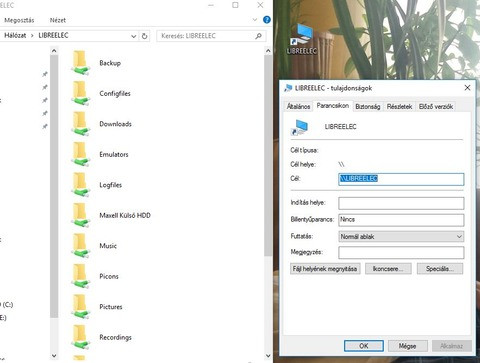Click the file list vertical scrollbar thumb
The width and height of the screenshot is (480, 363).
268,156
